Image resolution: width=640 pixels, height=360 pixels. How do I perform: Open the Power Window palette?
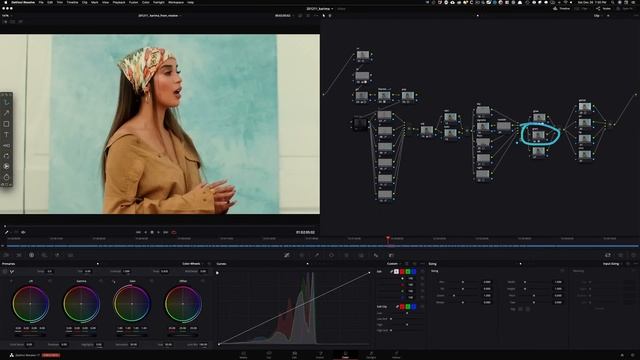point(331,255)
